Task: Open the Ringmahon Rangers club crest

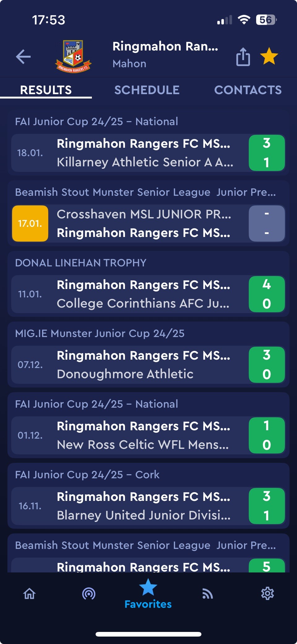Action: point(73,56)
